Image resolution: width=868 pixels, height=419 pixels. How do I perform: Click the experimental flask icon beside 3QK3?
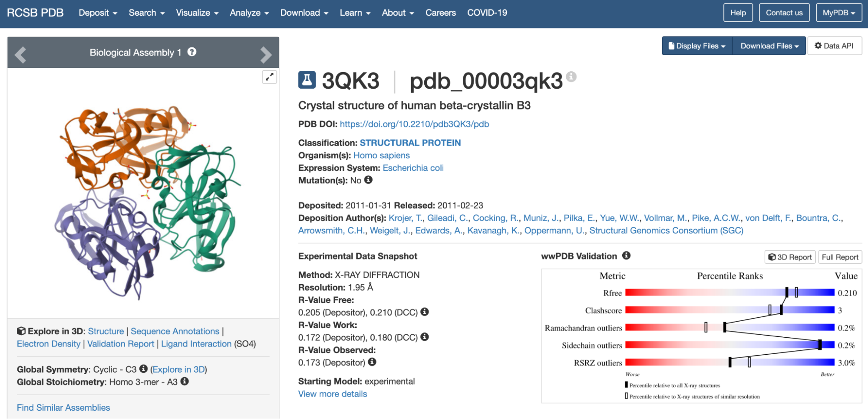click(307, 80)
